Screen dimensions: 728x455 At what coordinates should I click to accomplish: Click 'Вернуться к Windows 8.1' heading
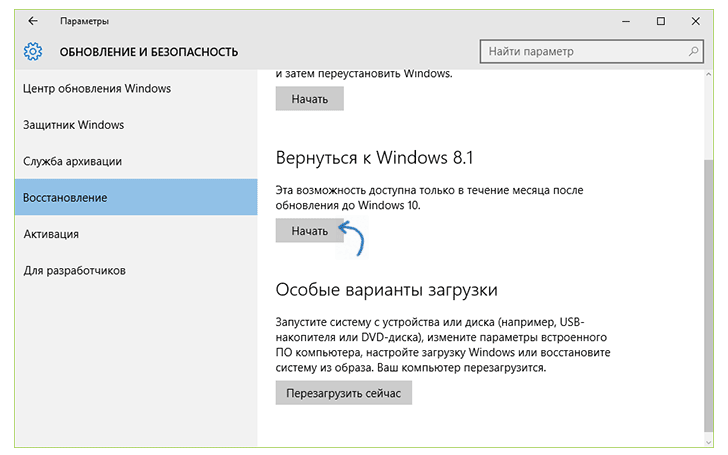[374, 158]
